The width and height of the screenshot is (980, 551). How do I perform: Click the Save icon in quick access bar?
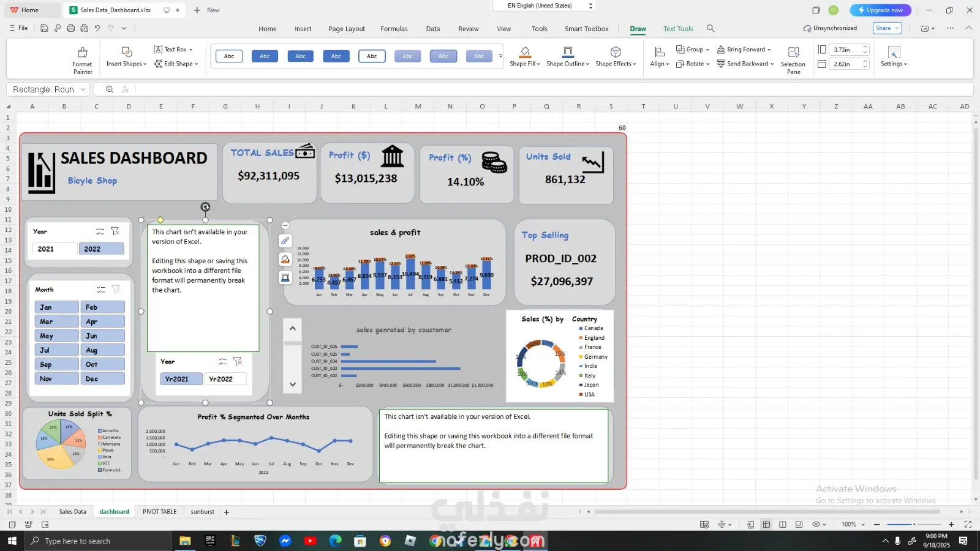point(44,28)
